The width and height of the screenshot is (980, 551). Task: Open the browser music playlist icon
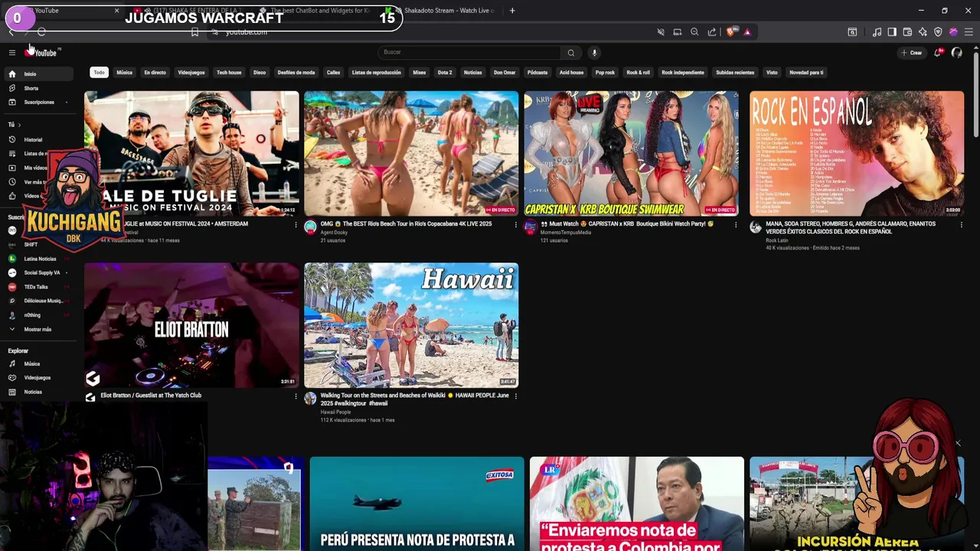pos(877,32)
